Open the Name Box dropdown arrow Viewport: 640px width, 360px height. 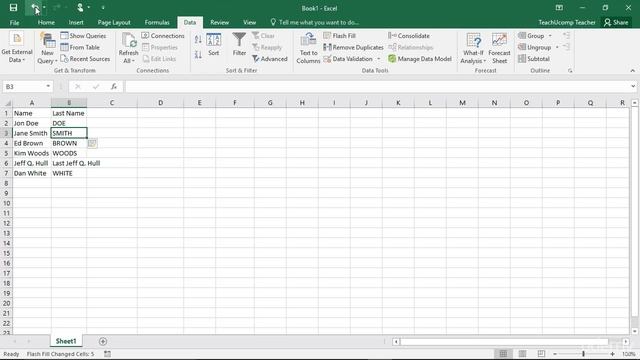48,87
